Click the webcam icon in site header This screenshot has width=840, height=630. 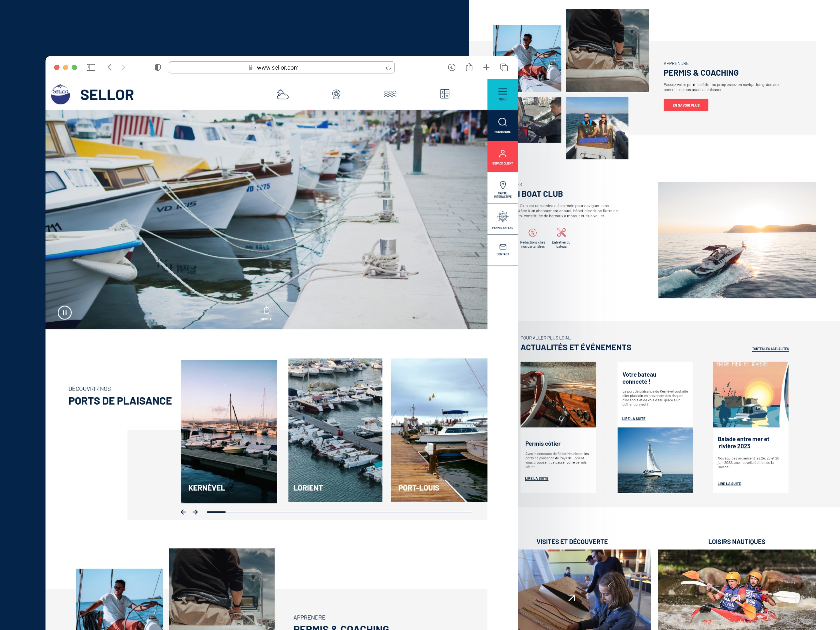click(336, 94)
